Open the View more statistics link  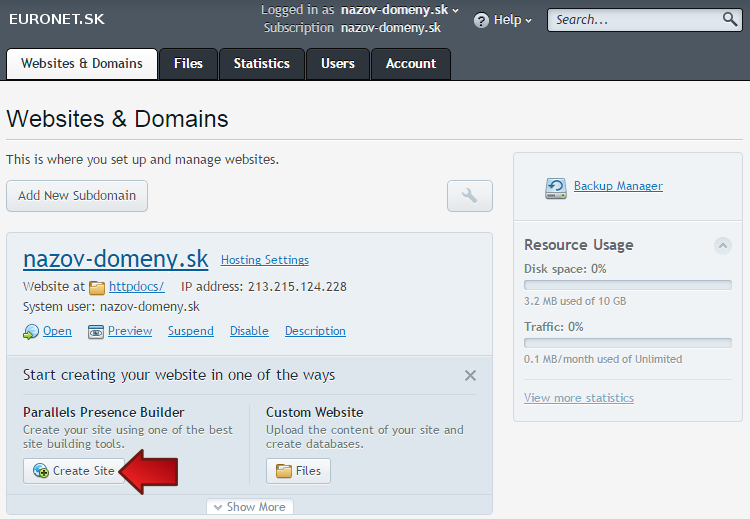[x=579, y=398]
